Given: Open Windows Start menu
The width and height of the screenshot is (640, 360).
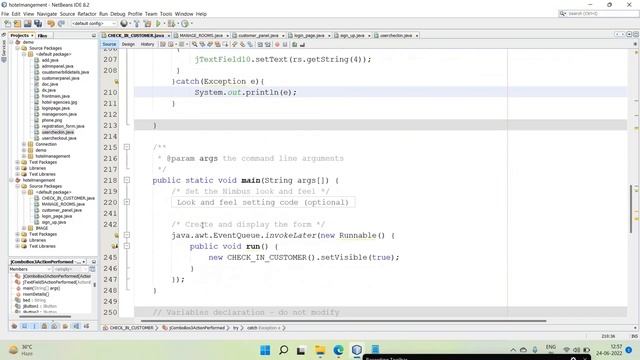Looking at the screenshot, I should click(265, 350).
